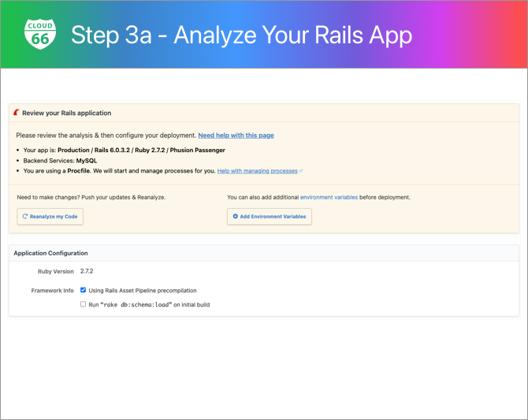Screen dimensions: 528x420
Task: Click the Step 3a banner title
Action: click(x=241, y=35)
